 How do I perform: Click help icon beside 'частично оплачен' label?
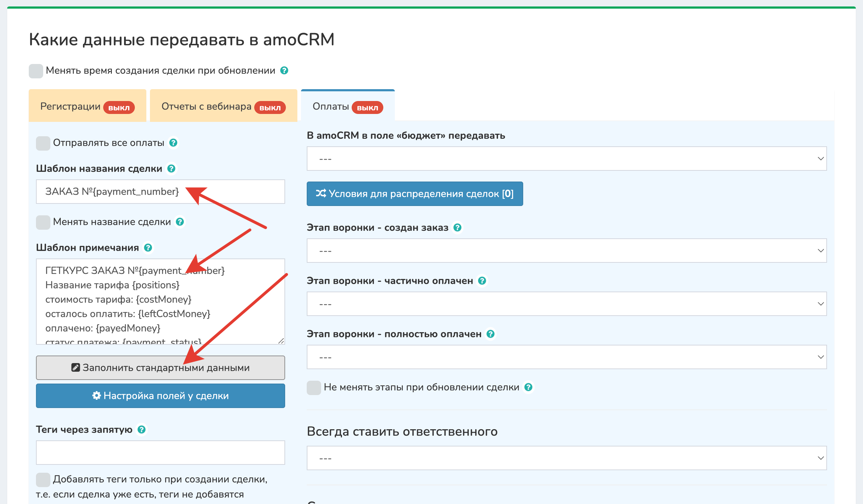tap(482, 281)
